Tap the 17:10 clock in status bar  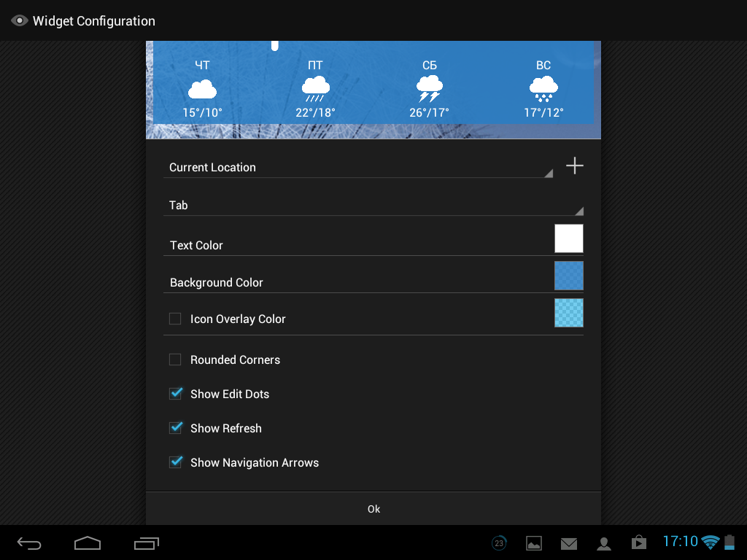pos(681,542)
